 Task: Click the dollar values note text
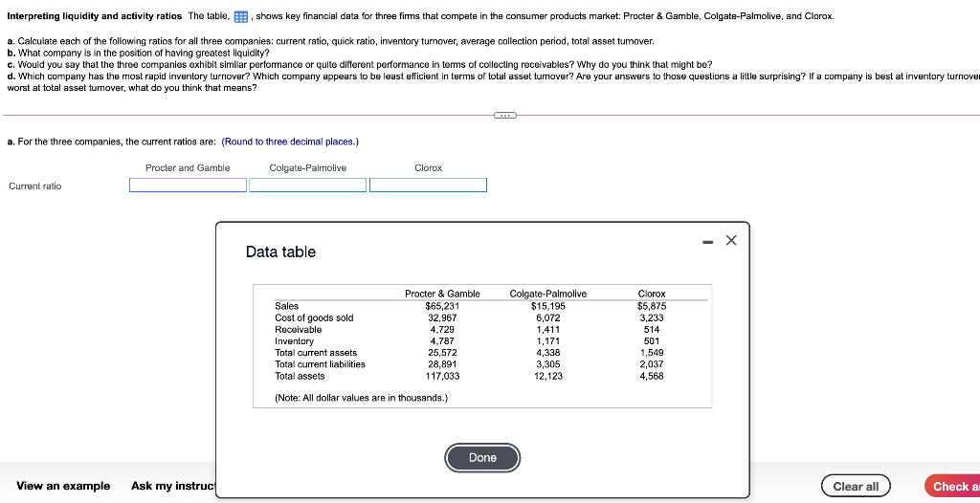(x=361, y=398)
